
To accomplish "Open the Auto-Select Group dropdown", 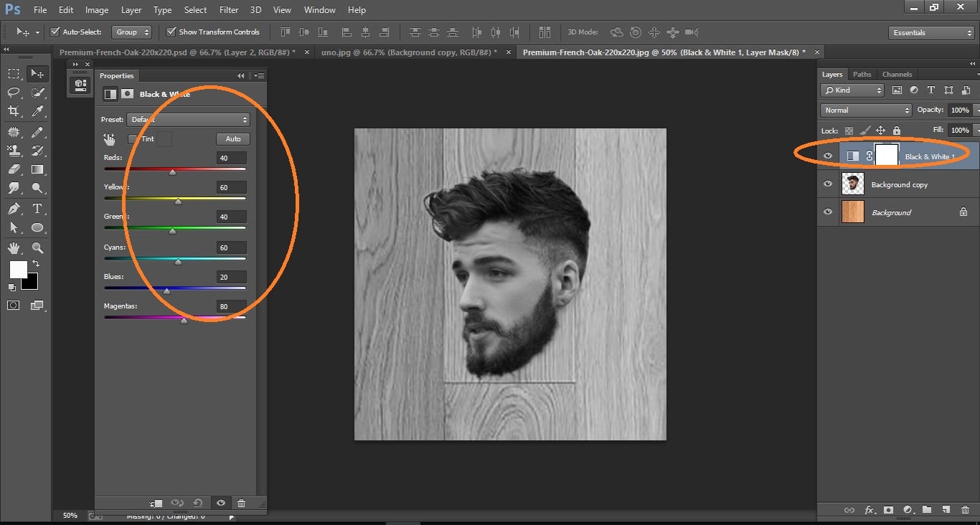I will [131, 32].
